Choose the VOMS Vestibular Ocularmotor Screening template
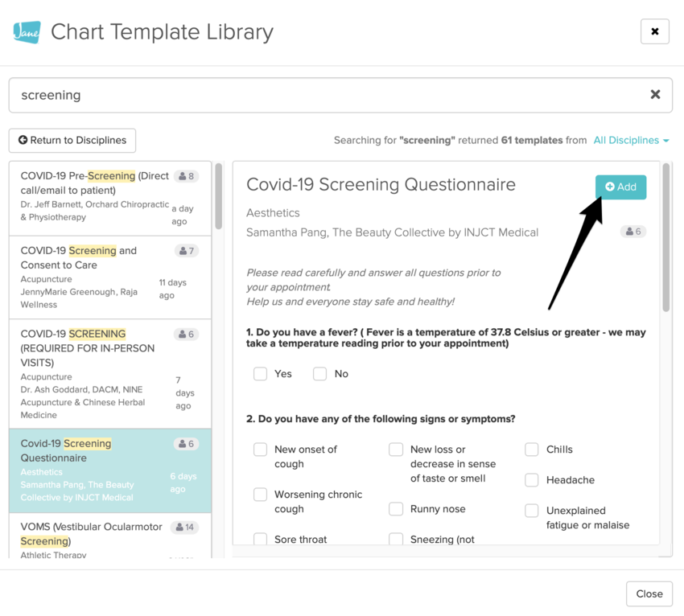The height and width of the screenshot is (616, 684). [90, 534]
